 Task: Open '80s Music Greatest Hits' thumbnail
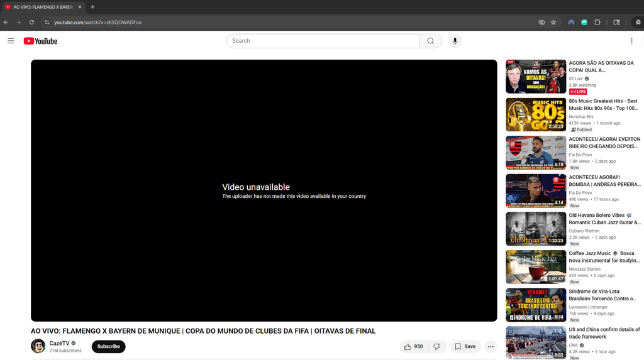536,114
